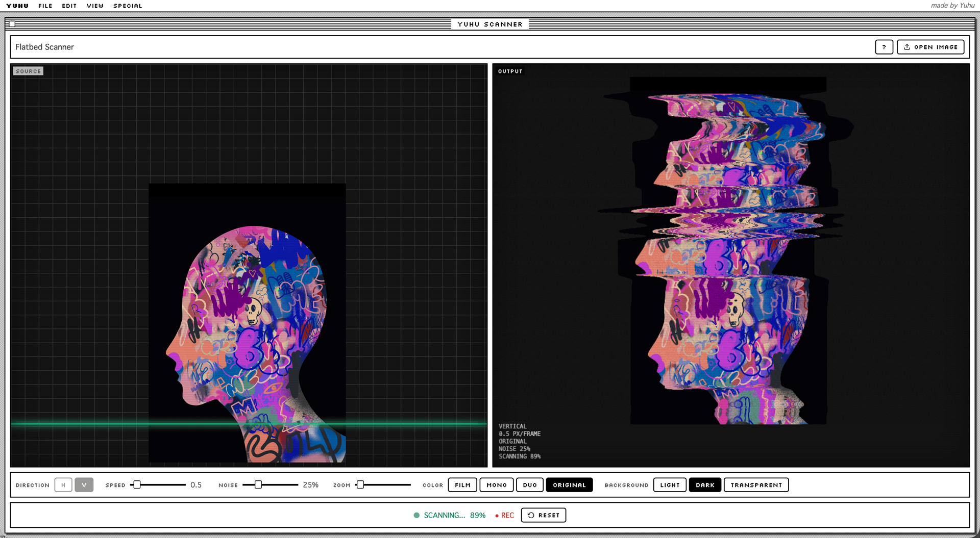Click the Noise slider handle

pos(258,485)
